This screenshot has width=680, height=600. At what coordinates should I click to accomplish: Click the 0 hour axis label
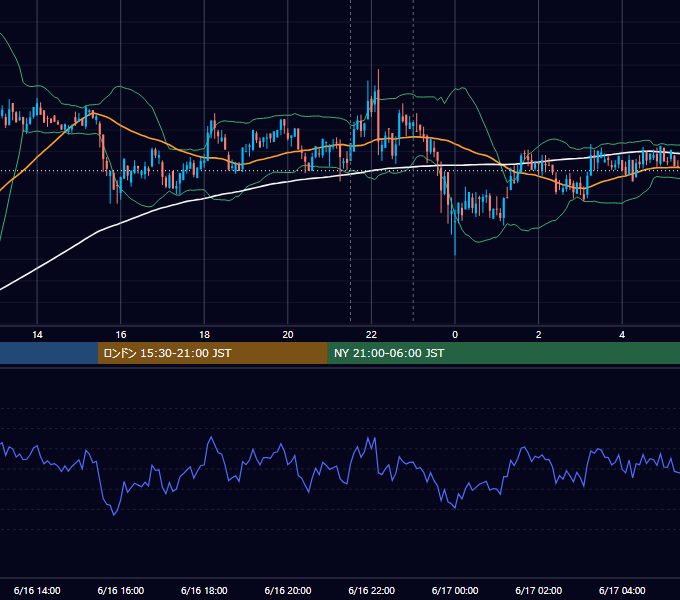(455, 335)
